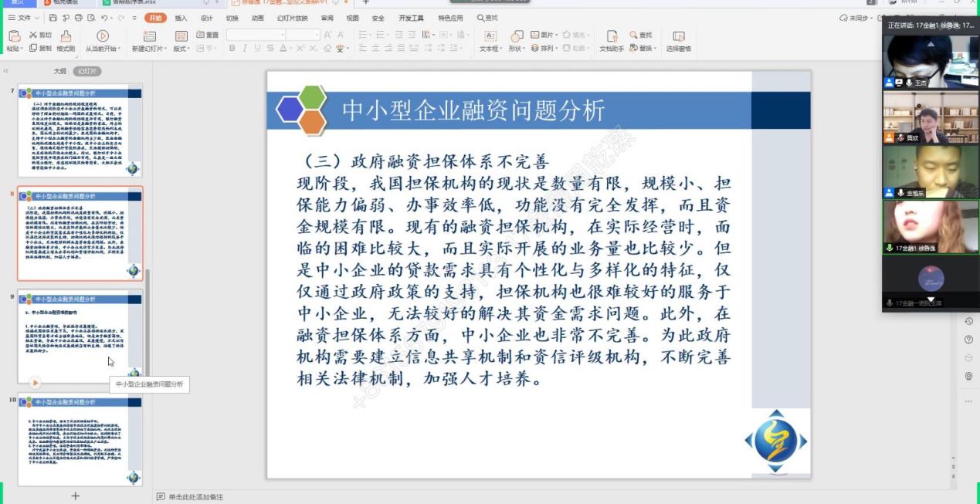The image size is (980, 504).
Task: Click the add notes text (单击此处添加备注)
Action: point(195,497)
